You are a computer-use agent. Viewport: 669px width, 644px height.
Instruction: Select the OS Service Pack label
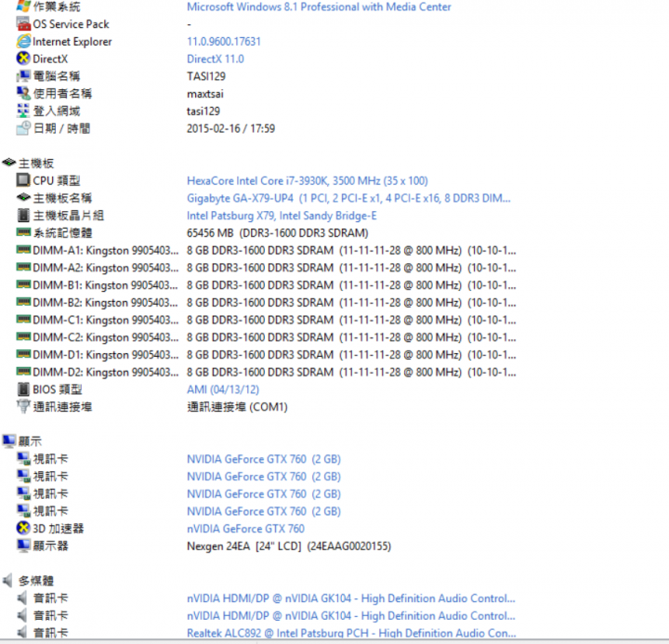pyautogui.click(x=71, y=24)
